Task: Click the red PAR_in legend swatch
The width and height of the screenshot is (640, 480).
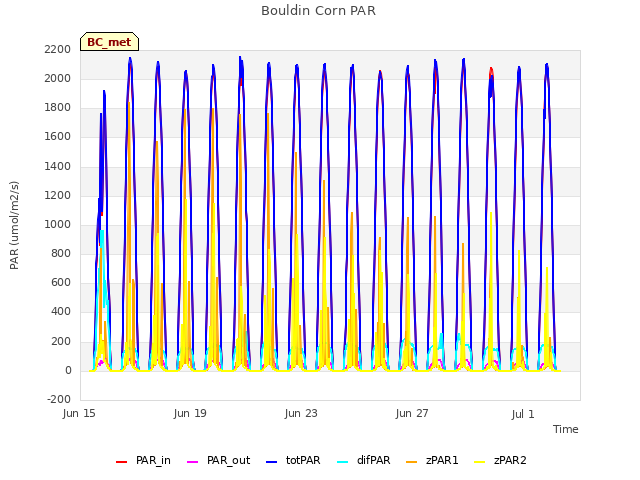Action: tap(122, 462)
